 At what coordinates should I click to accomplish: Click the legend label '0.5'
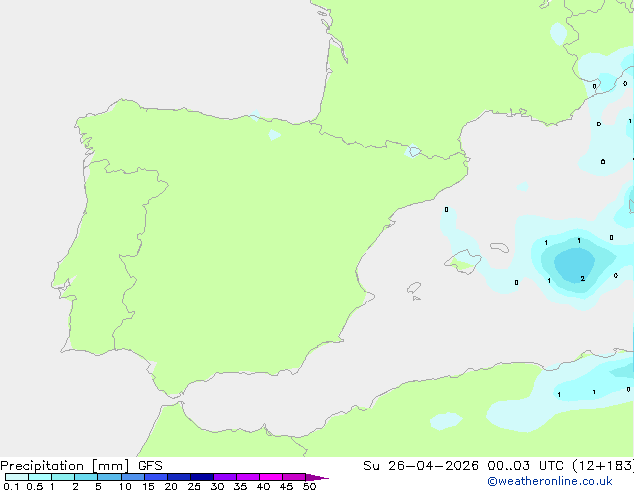35,486
